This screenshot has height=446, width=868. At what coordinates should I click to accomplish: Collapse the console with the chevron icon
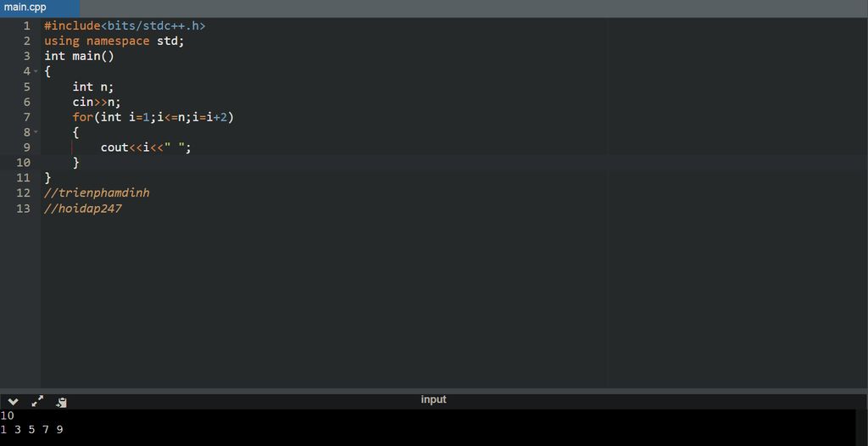click(13, 401)
